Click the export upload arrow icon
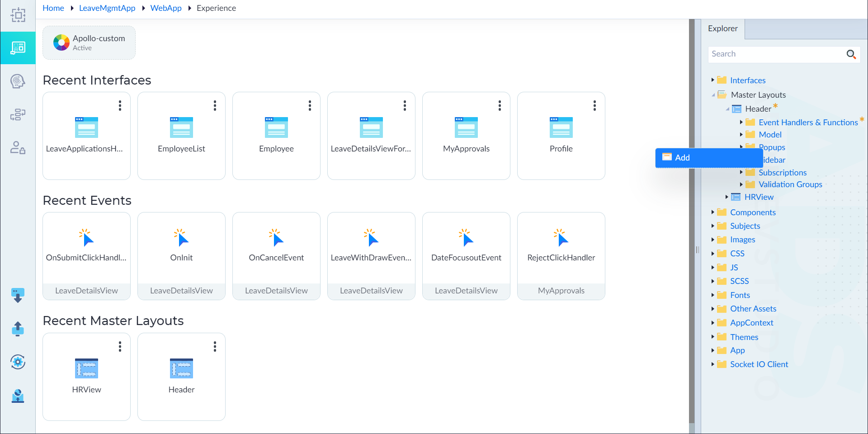Image resolution: width=868 pixels, height=434 pixels. coord(18,329)
